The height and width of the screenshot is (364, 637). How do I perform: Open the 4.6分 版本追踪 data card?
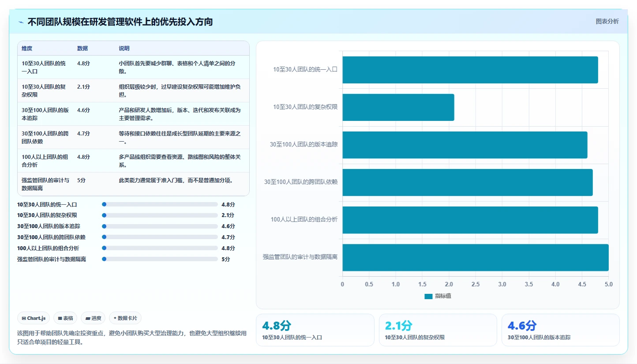coord(560,330)
